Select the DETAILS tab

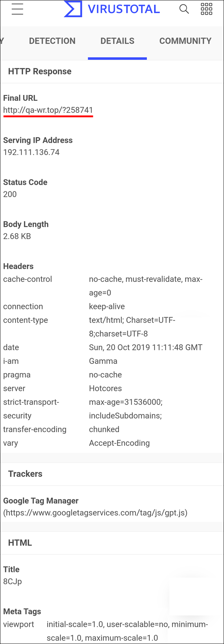click(118, 41)
